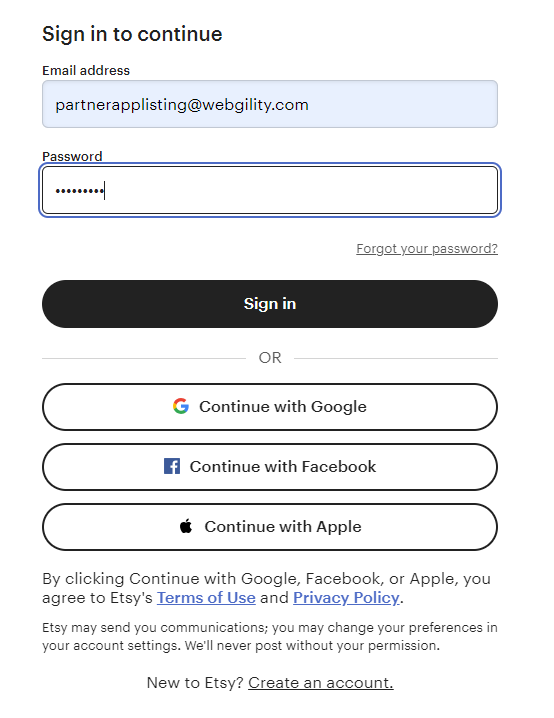The width and height of the screenshot is (554, 718).
Task: Click the black Sign in button
Action: [270, 304]
